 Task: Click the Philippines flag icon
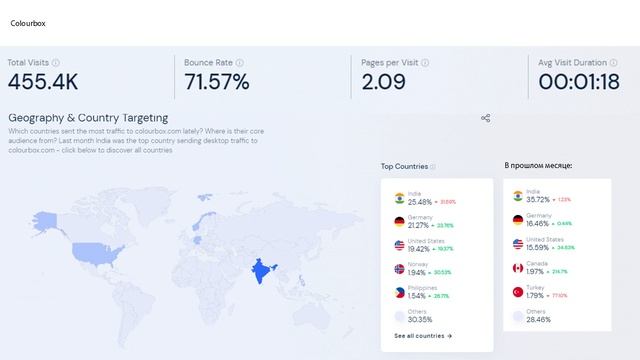pyautogui.click(x=400, y=293)
